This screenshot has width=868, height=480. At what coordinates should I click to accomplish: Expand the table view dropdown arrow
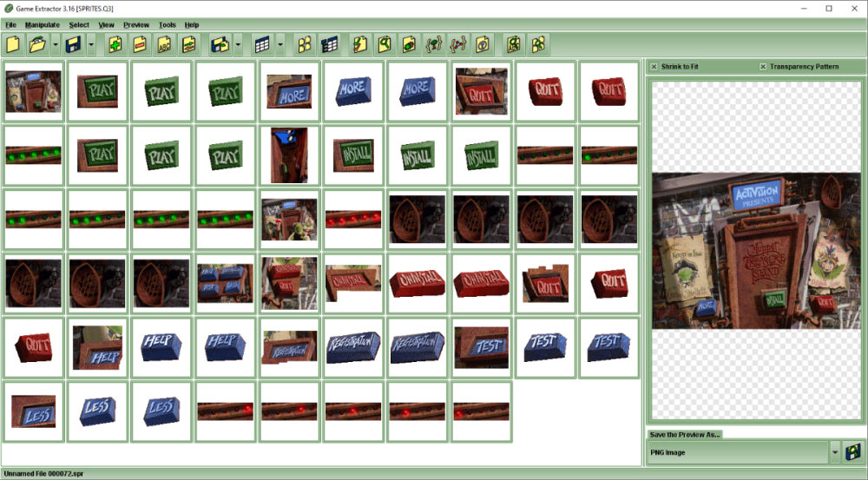click(x=280, y=44)
